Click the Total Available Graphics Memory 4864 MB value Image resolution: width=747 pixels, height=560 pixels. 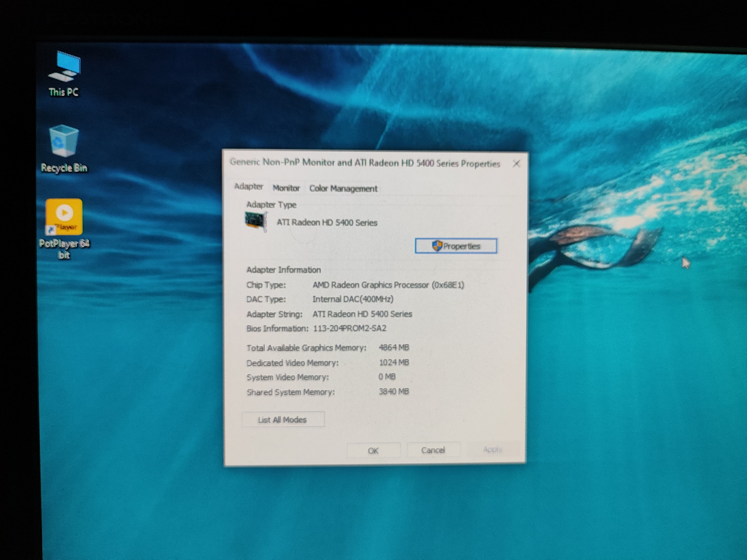pos(394,347)
